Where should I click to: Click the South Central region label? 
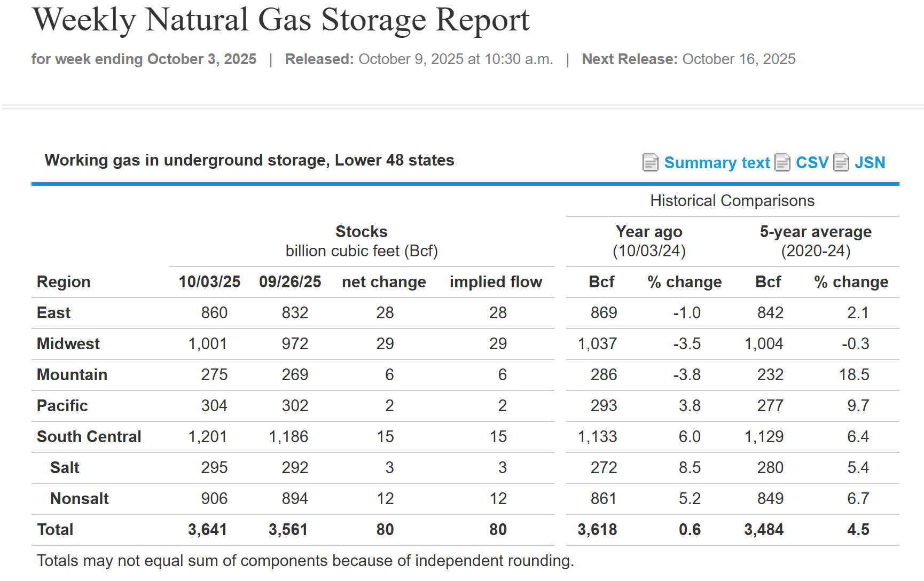coord(89,436)
